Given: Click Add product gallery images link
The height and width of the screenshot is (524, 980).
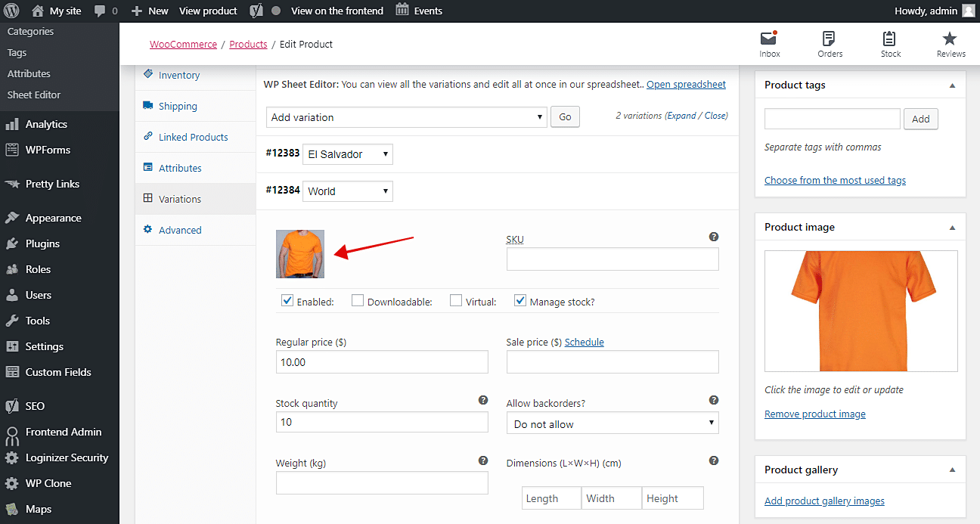Looking at the screenshot, I should 824,501.
